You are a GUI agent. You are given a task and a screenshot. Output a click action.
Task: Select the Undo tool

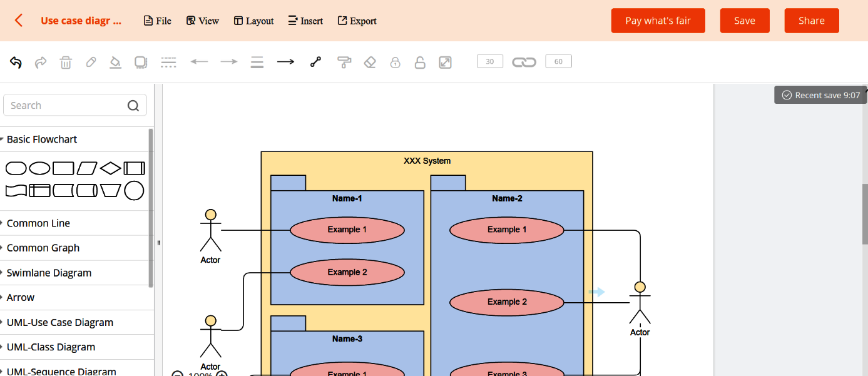[16, 61]
